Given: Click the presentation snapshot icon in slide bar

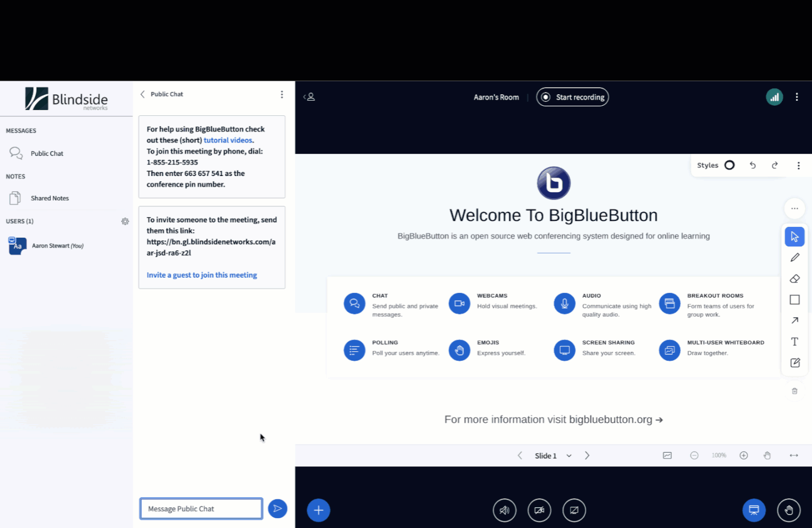Looking at the screenshot, I should coord(667,455).
